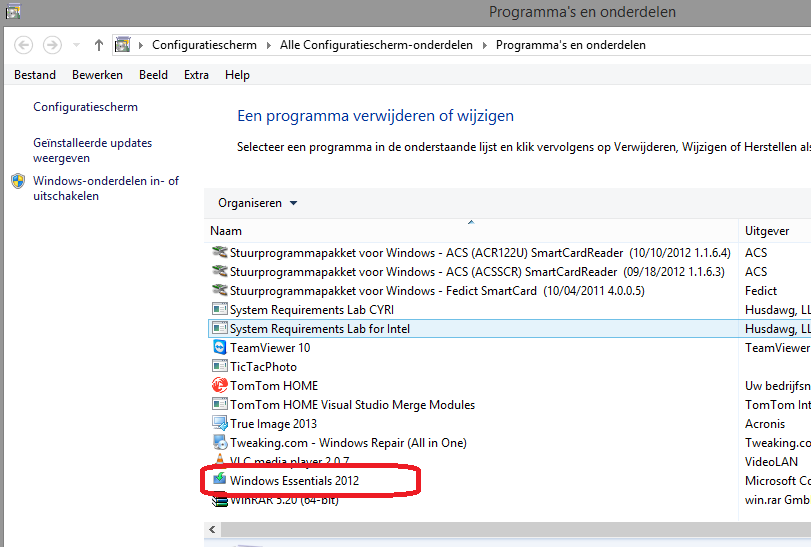Screen dimensions: 811x547
Task: Click the horizontal scrollbar left arrow
Action: 212,529
